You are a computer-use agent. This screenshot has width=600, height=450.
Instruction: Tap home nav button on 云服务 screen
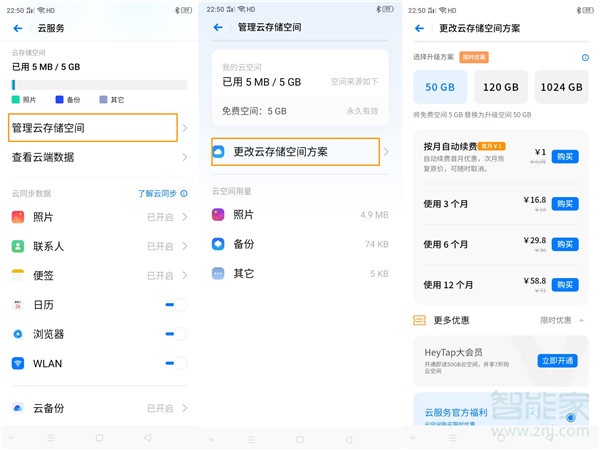pyautogui.click(x=99, y=437)
